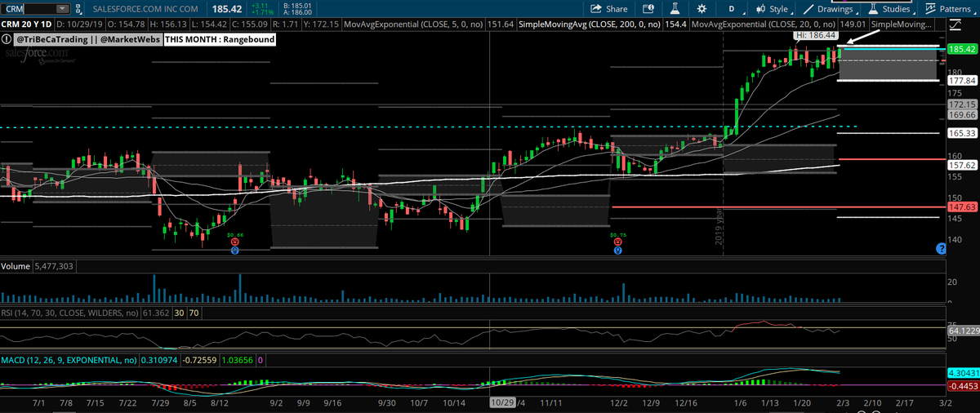Click the red 147.63 price axis bubble
The image size is (980, 413).
pyautogui.click(x=963, y=207)
